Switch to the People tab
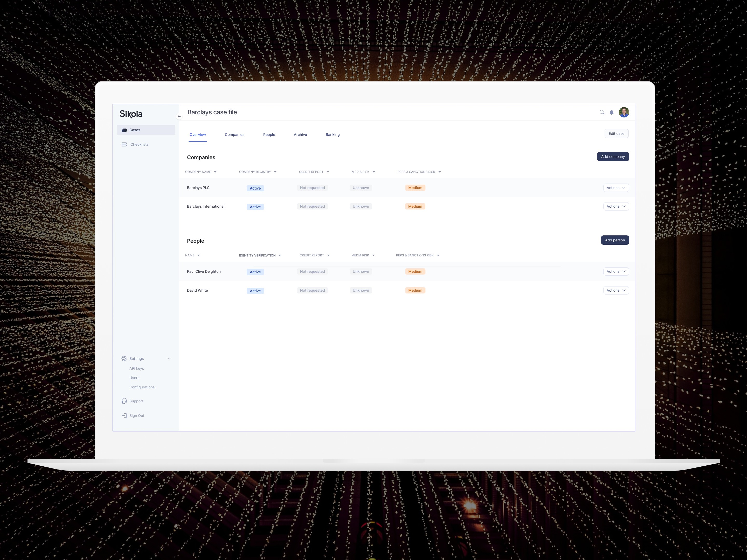Image resolution: width=747 pixels, height=560 pixels. coord(269,135)
